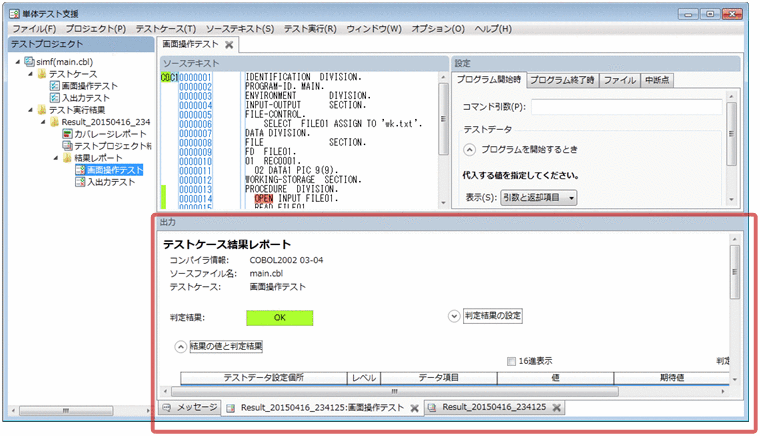The width and height of the screenshot is (760, 436).
Task: Switch to the プログラム開始時 settings tab
Action: pyautogui.click(x=489, y=80)
